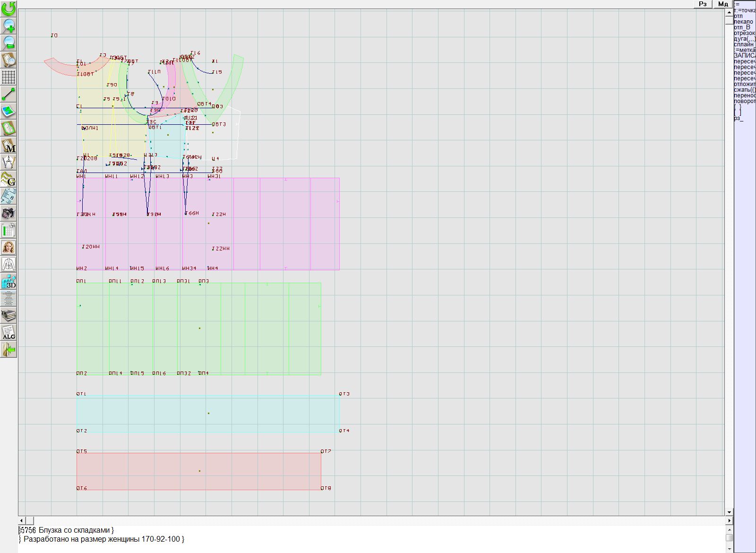Click the door exit arrow icon
The image size is (756, 553).
click(x=9, y=350)
